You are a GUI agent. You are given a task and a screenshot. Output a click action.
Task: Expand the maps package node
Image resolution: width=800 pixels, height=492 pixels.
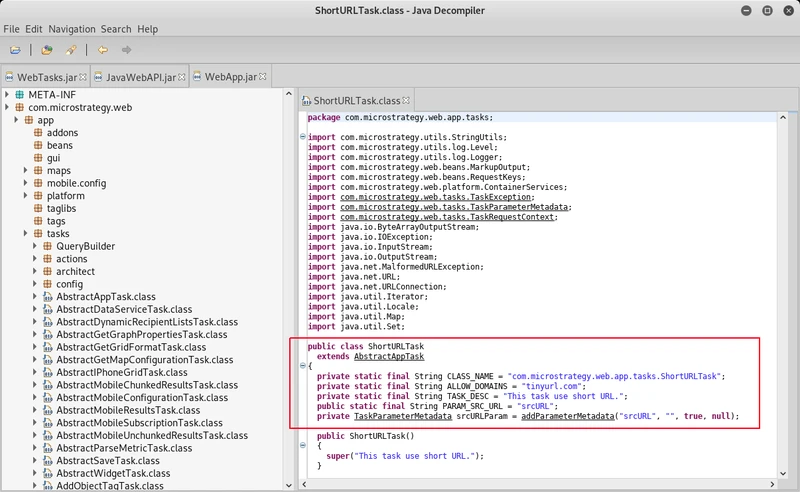26,170
